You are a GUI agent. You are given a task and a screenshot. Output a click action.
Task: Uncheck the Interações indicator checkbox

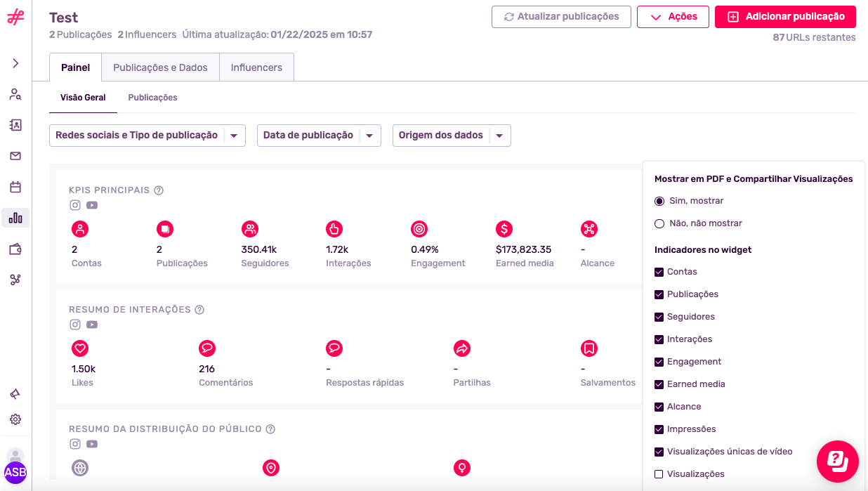coord(659,339)
